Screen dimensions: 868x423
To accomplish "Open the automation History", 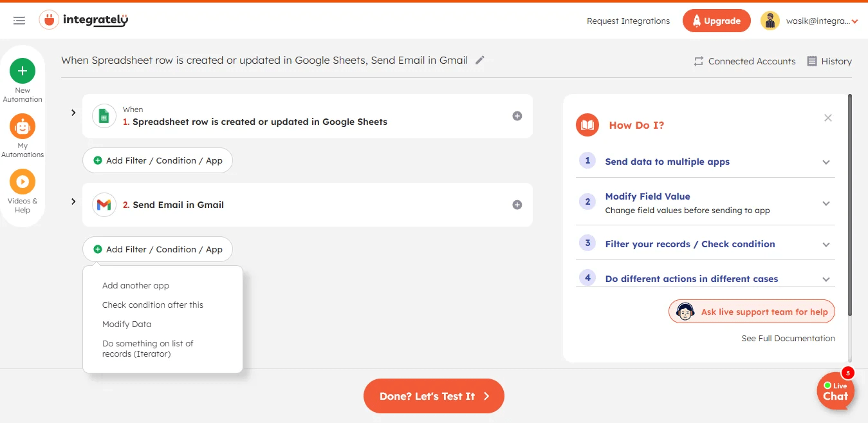I will click(x=829, y=61).
